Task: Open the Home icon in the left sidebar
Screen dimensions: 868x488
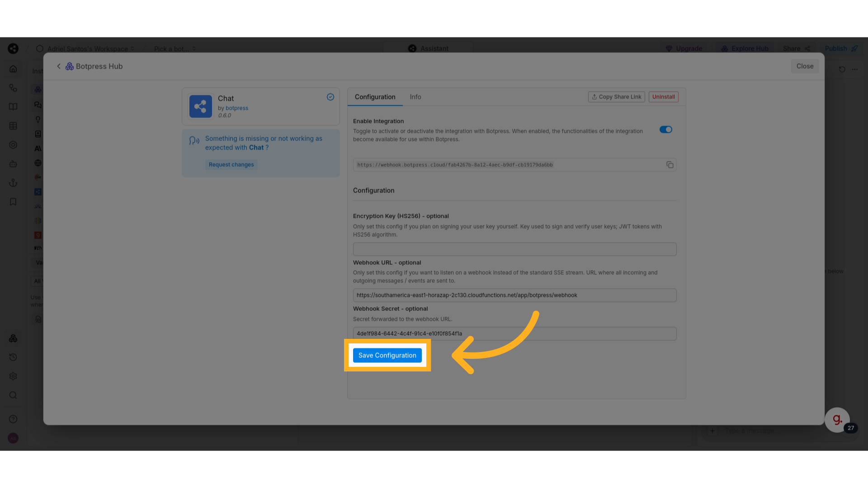Action: [x=13, y=69]
